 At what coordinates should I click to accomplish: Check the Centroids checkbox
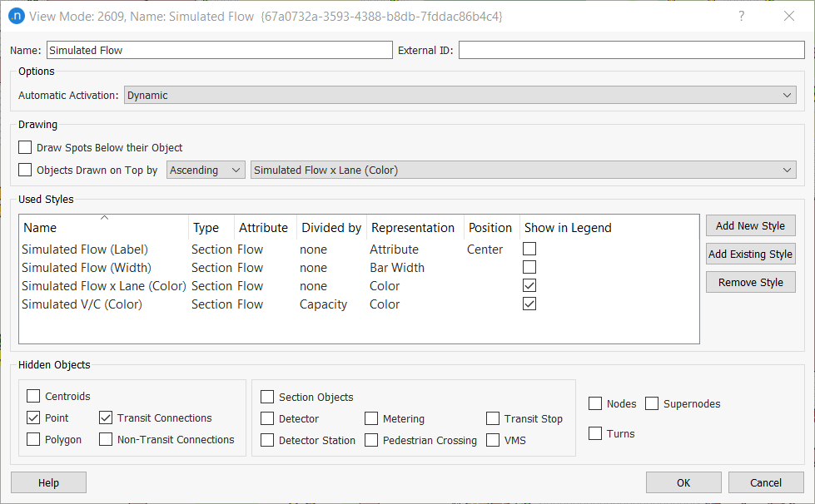coord(33,396)
